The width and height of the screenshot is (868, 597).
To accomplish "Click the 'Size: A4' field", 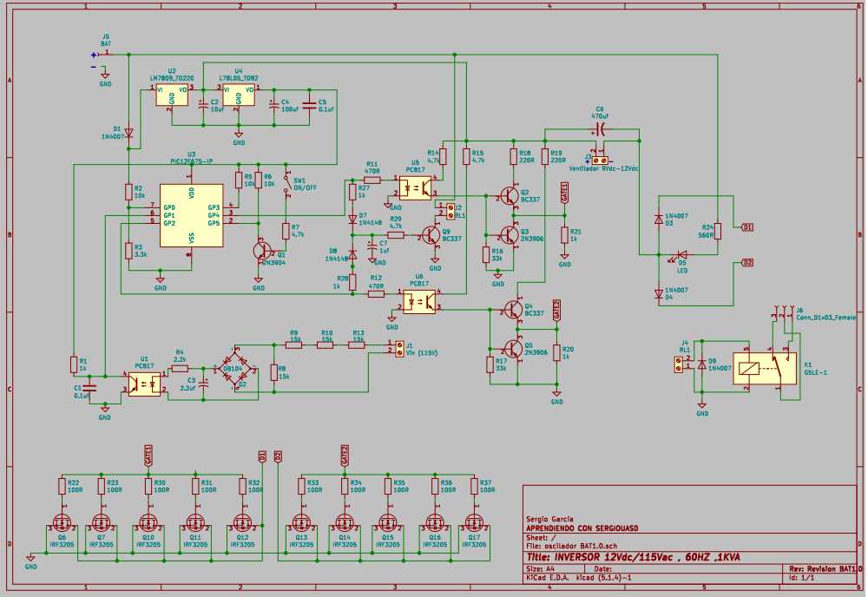I will click(x=540, y=568).
